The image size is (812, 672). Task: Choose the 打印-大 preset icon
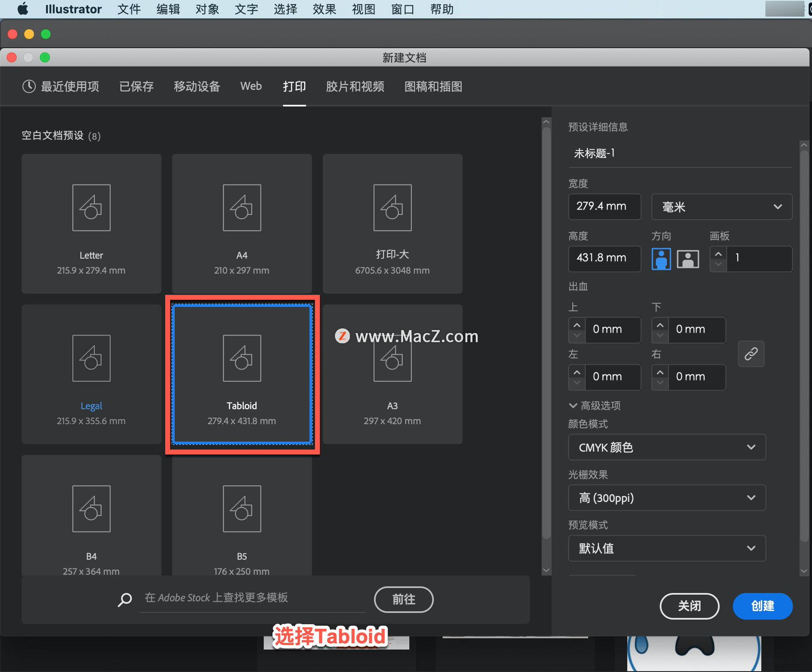[392, 208]
